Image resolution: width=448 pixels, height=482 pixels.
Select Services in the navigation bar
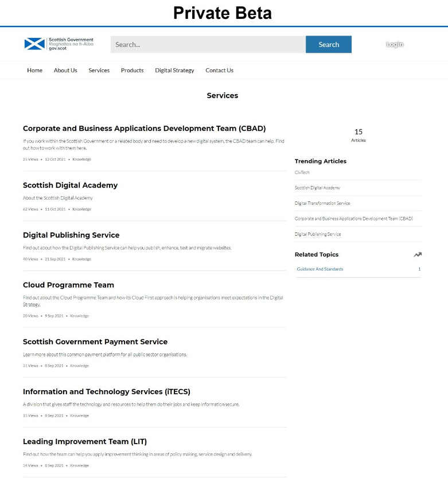tap(99, 71)
